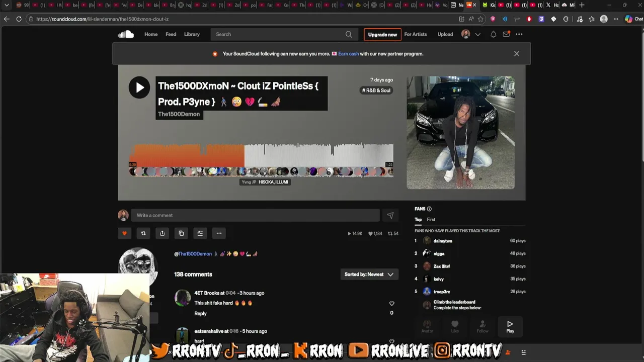644x362 pixels.
Task: Open the Upload page
Action: point(445,34)
